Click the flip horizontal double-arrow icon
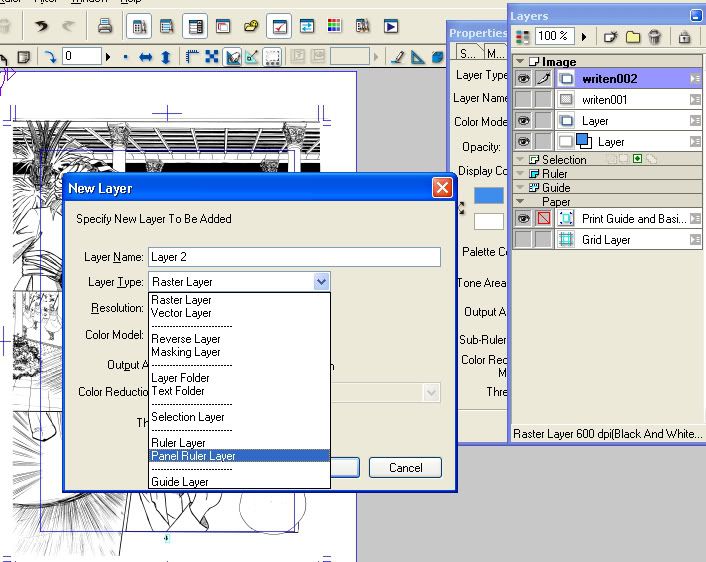This screenshot has width=706, height=562. pos(145,57)
